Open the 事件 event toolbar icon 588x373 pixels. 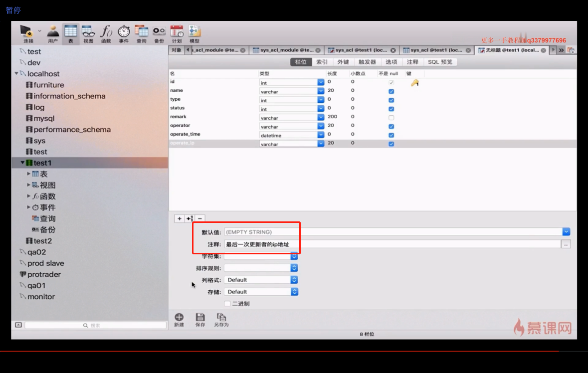coord(124,34)
